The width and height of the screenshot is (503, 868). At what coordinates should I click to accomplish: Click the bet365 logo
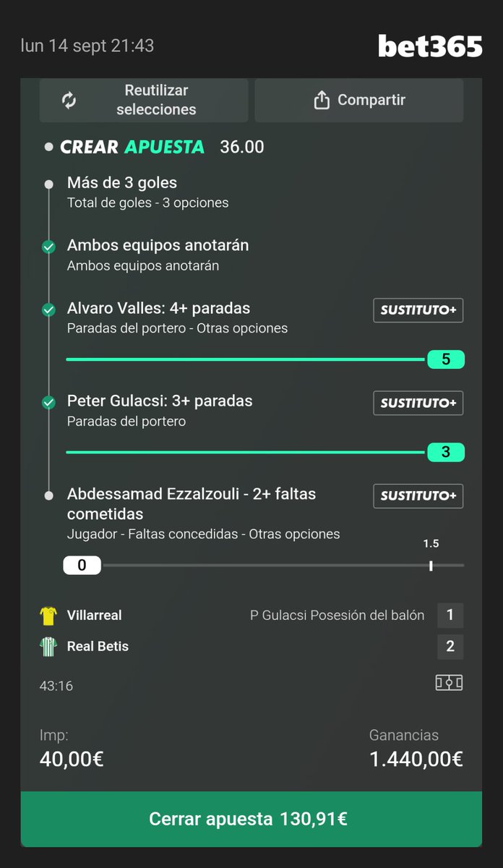[430, 46]
